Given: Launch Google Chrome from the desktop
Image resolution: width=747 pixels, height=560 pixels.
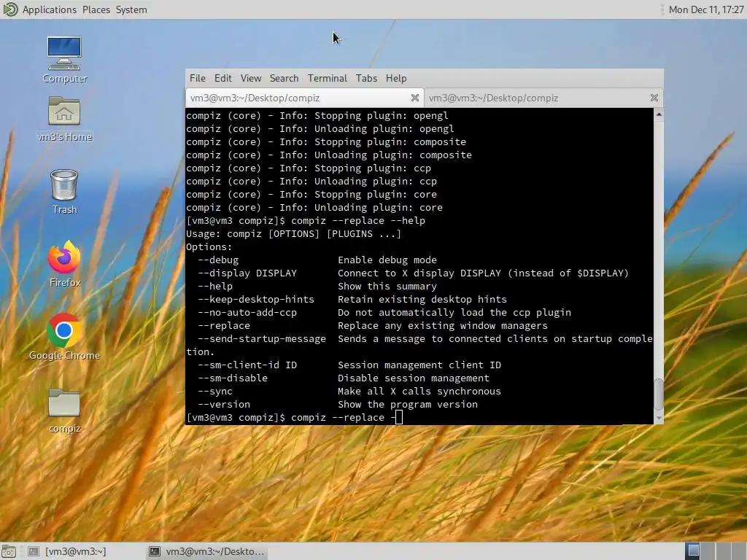Looking at the screenshot, I should (64, 337).
